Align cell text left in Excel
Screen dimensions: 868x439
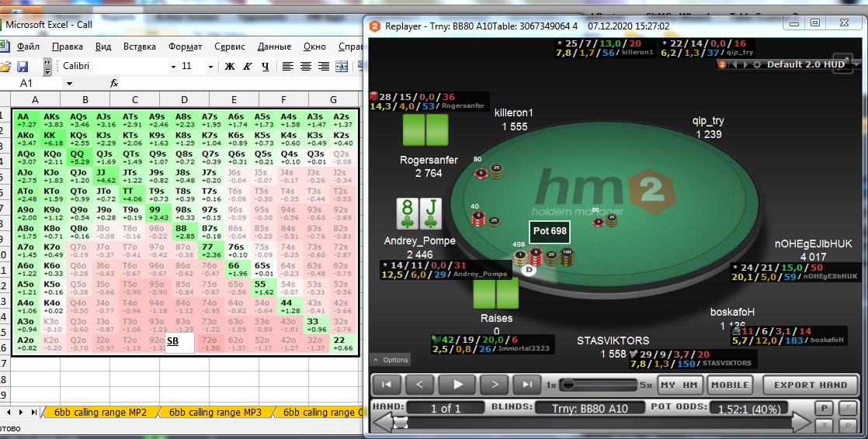click(x=288, y=67)
